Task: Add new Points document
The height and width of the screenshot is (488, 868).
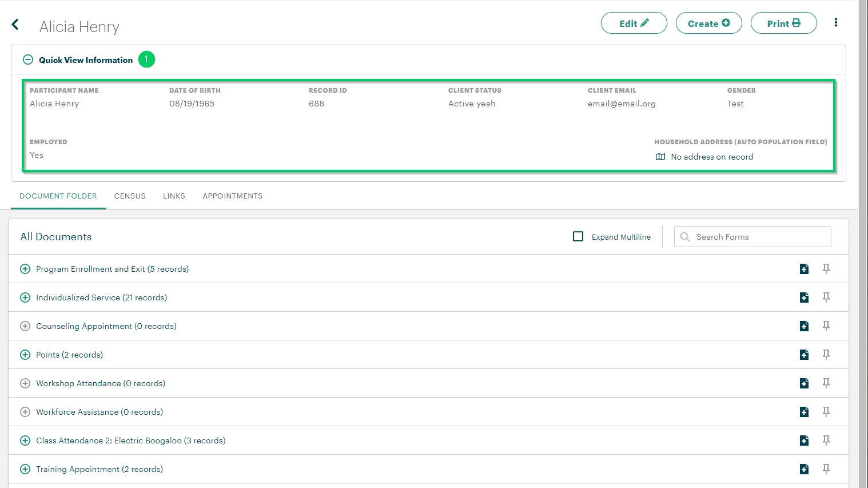Action: (804, 355)
